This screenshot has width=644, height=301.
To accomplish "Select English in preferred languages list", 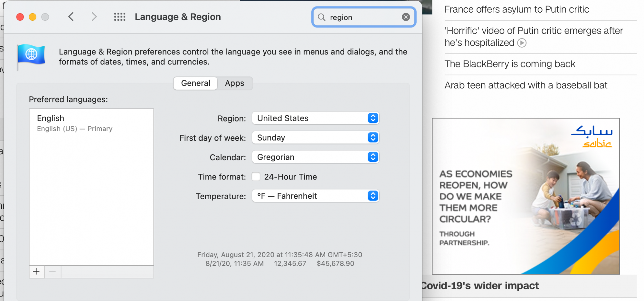I will click(x=91, y=123).
